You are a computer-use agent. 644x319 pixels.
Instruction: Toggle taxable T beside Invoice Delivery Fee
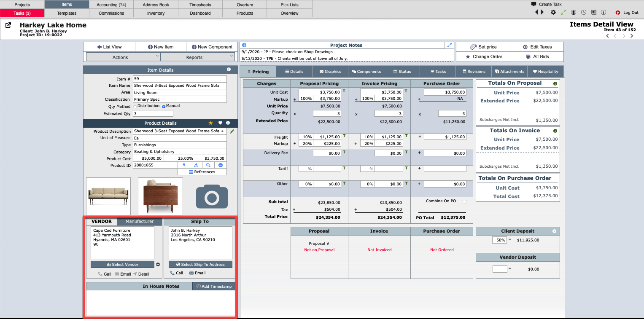coord(406,153)
